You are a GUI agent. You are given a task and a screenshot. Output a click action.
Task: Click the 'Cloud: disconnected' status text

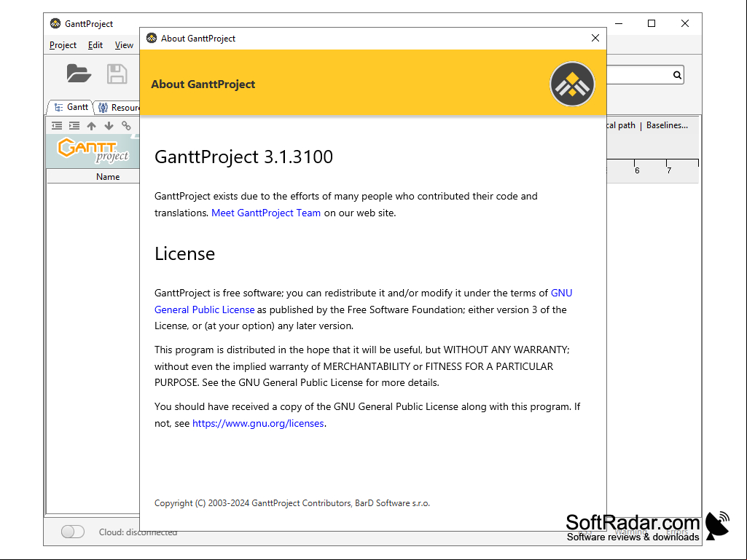[x=138, y=532]
